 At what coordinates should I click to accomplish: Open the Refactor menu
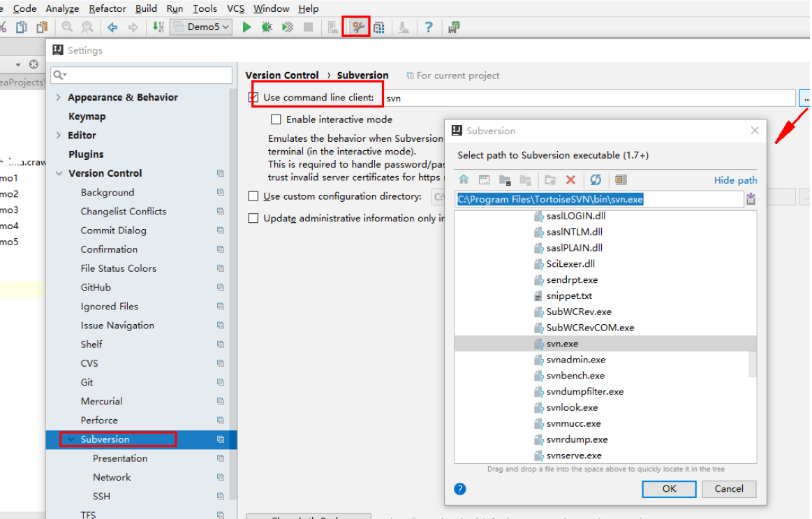(x=108, y=8)
